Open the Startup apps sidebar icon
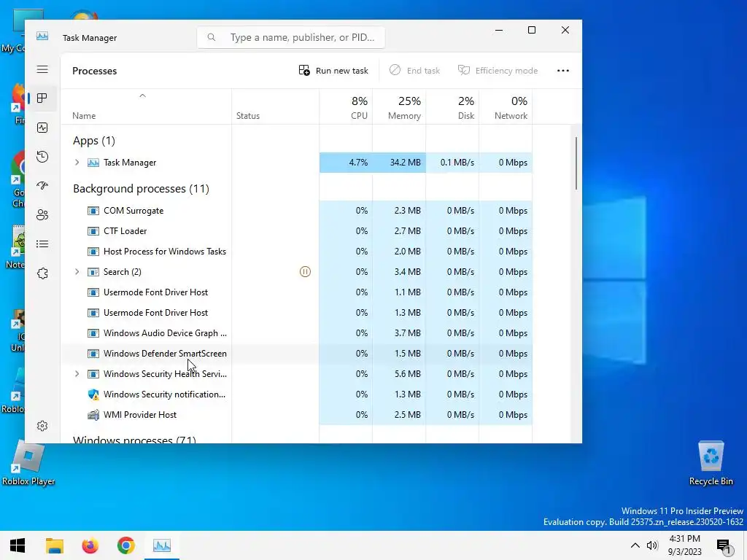This screenshot has height=560, width=747. pyautogui.click(x=42, y=186)
